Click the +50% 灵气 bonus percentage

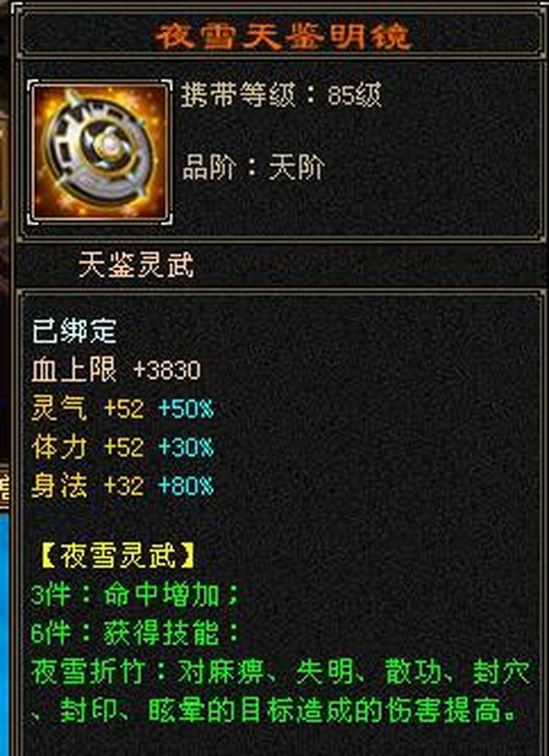[x=186, y=409]
